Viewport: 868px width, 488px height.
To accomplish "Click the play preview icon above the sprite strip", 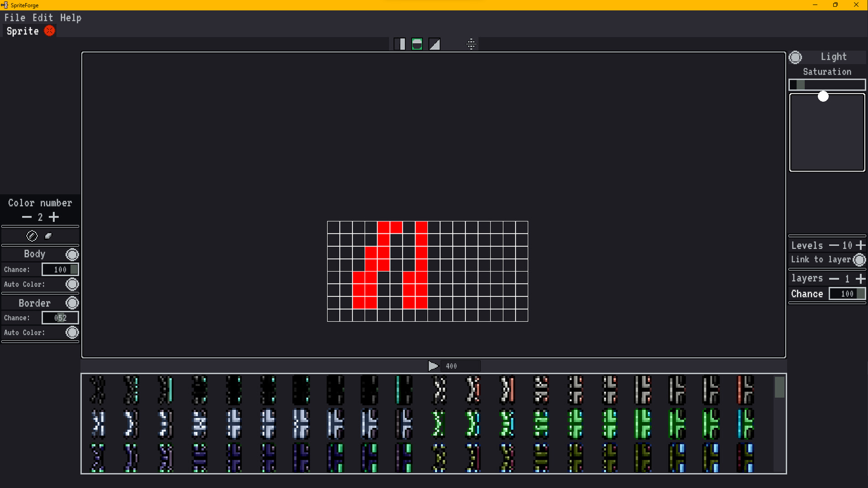I will [434, 366].
